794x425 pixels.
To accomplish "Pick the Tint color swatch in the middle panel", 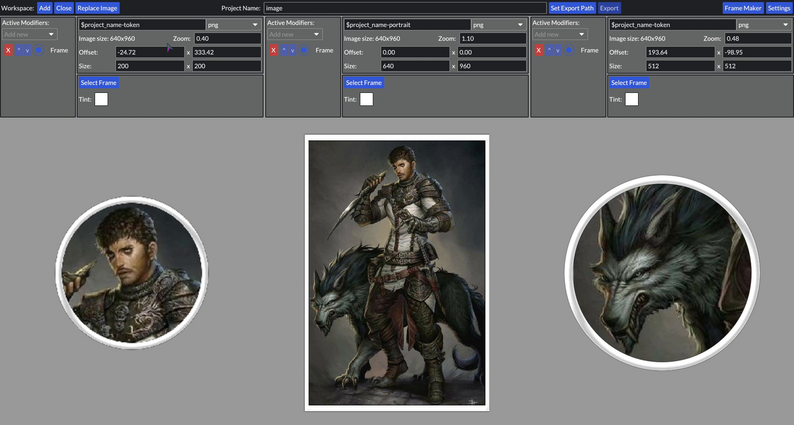I will (366, 99).
